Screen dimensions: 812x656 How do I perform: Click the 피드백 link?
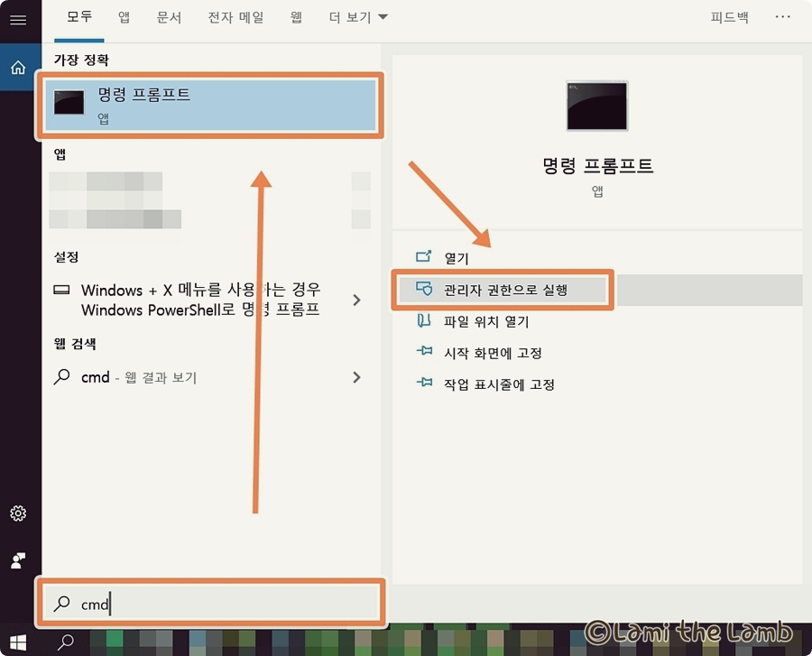[729, 17]
